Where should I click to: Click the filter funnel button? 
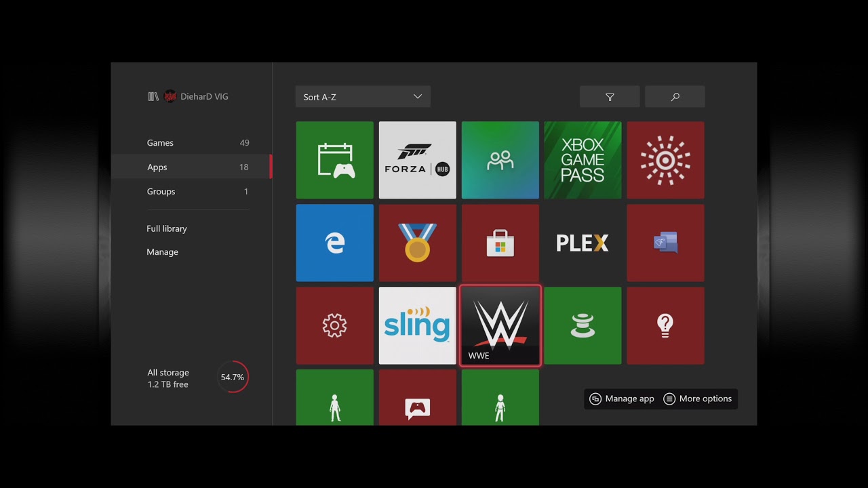[610, 97]
